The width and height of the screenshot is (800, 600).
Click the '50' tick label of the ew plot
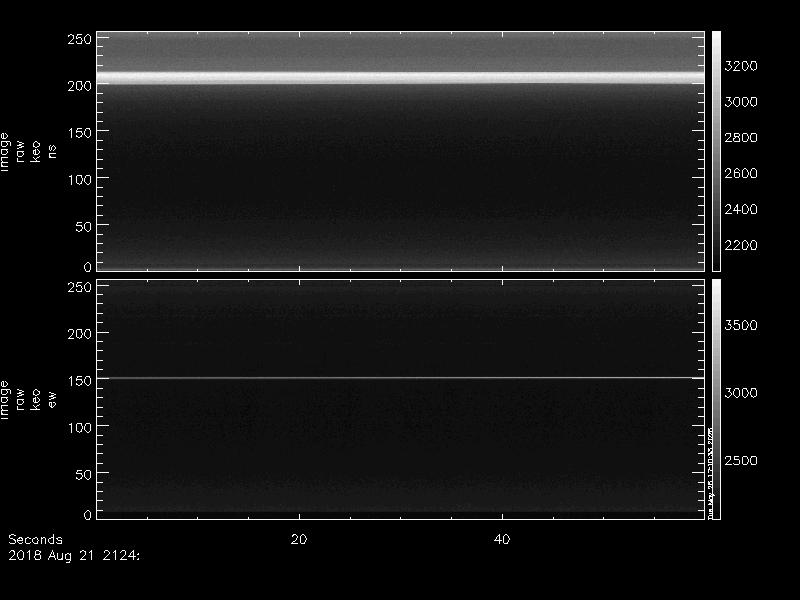click(x=84, y=474)
